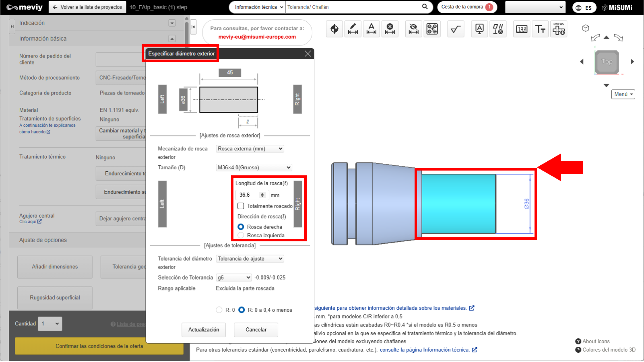Open the Mecanizado de rosca exterior dropdown

(250, 149)
